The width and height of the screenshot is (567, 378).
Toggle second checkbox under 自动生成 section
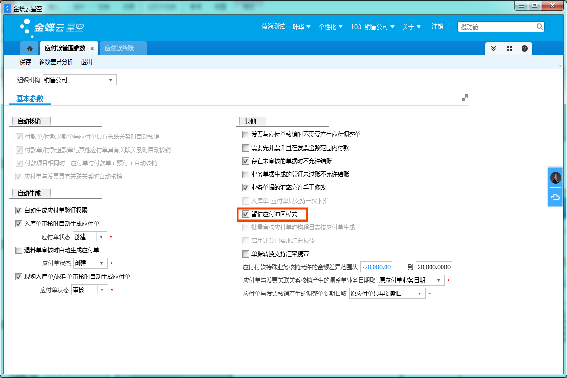click(x=18, y=224)
